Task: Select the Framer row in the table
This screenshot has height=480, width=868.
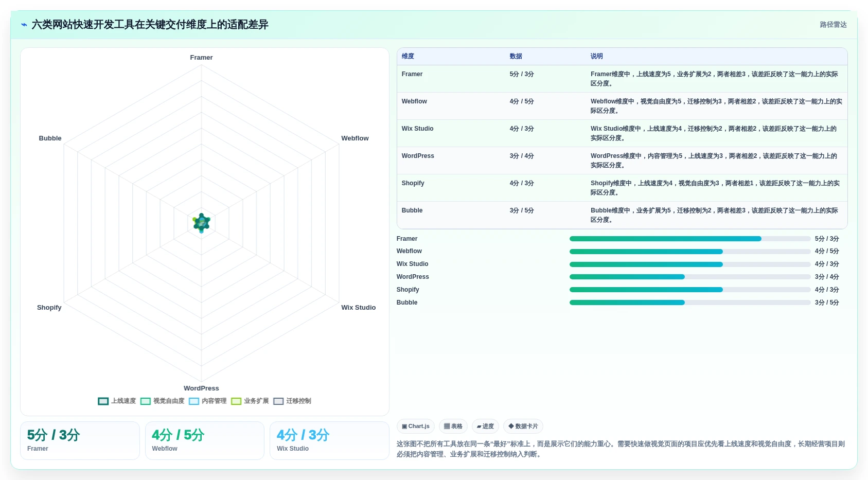Action: pyautogui.click(x=622, y=79)
